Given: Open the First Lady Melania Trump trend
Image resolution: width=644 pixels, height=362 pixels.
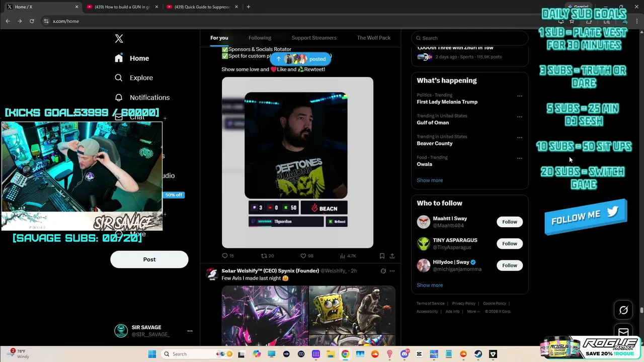Looking at the screenshot, I should tap(447, 102).
